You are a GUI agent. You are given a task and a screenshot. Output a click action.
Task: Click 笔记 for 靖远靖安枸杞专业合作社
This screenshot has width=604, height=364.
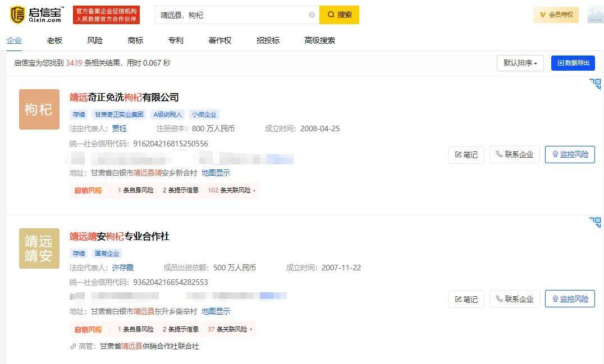466,299
